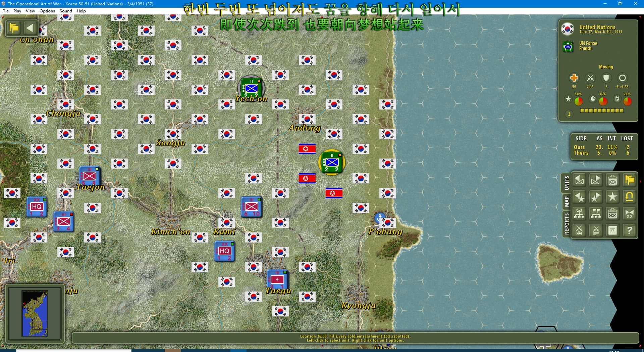Click the 'Theirs' row in losses table
The image size is (644, 352).
pyautogui.click(x=603, y=153)
